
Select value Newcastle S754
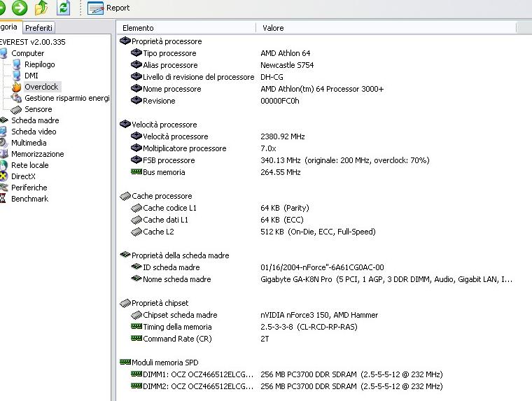287,65
